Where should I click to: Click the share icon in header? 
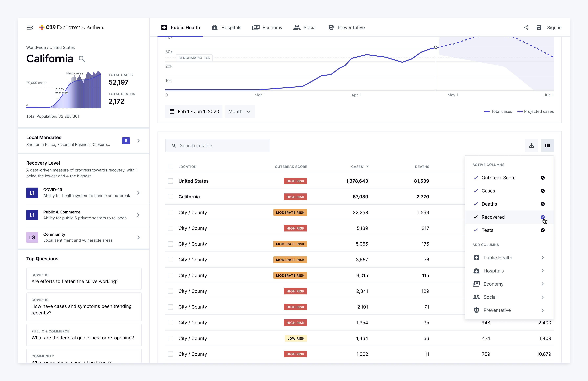pyautogui.click(x=526, y=28)
